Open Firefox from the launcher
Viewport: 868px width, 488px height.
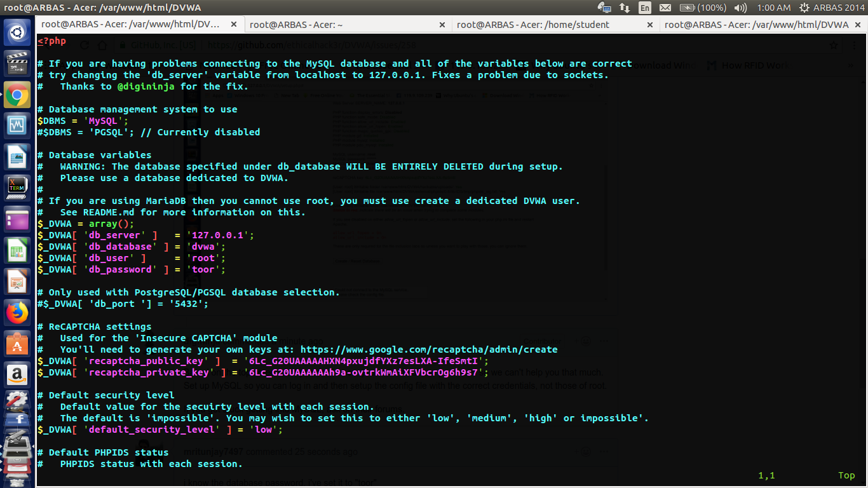point(17,313)
